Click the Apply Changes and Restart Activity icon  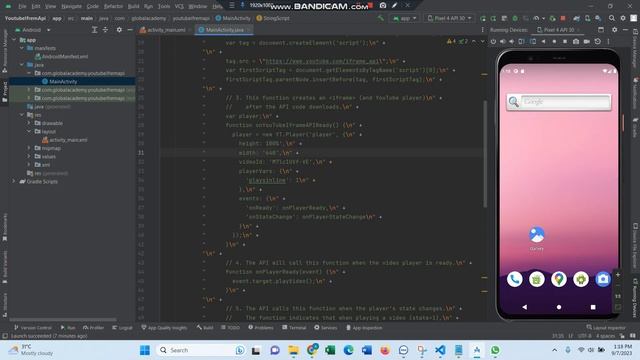[493, 18]
